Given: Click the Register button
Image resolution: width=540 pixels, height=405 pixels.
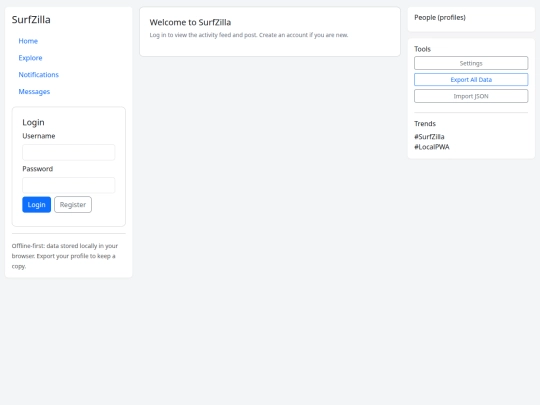Looking at the screenshot, I should [x=73, y=205].
